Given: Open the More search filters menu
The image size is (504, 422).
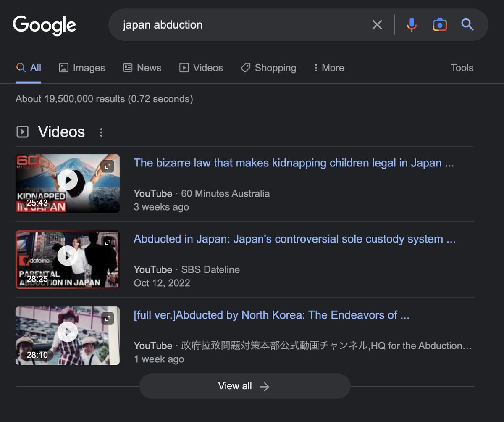Looking at the screenshot, I should click(329, 68).
